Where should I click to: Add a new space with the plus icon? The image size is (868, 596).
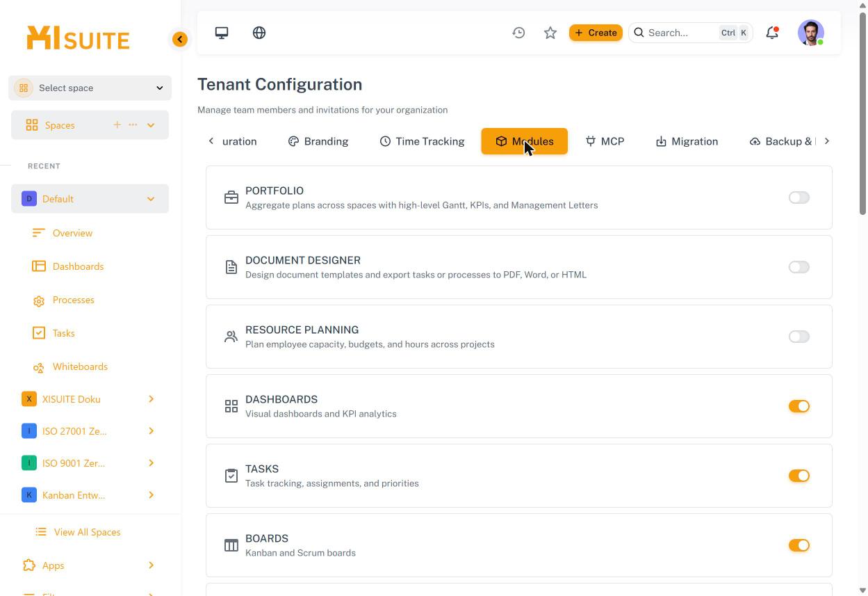[117, 125]
